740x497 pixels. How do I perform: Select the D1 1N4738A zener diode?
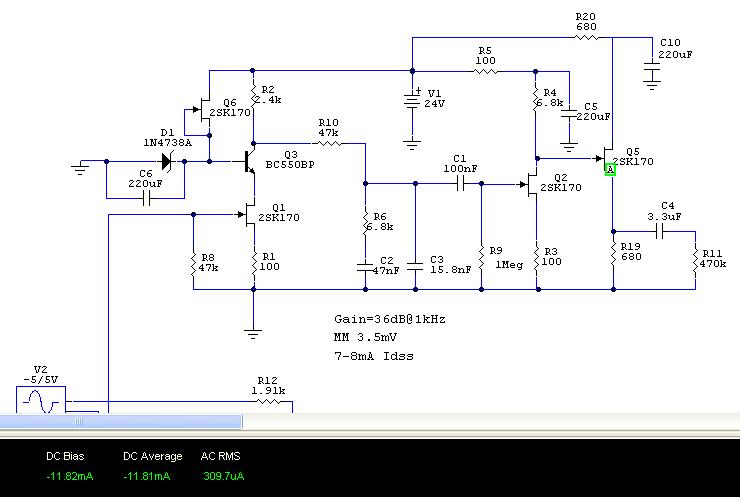click(167, 161)
